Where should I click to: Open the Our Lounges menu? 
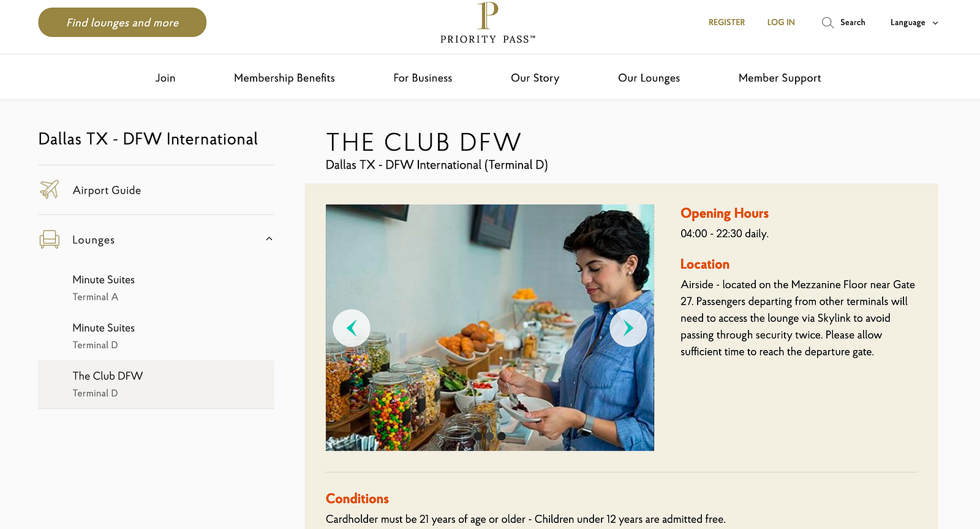[649, 78]
